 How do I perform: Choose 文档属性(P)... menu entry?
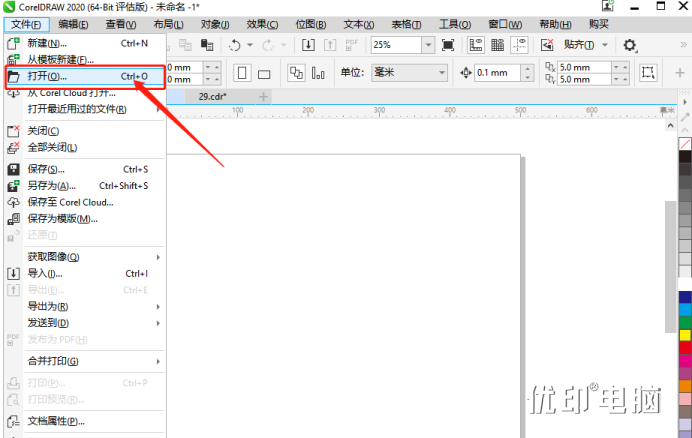tap(85, 421)
